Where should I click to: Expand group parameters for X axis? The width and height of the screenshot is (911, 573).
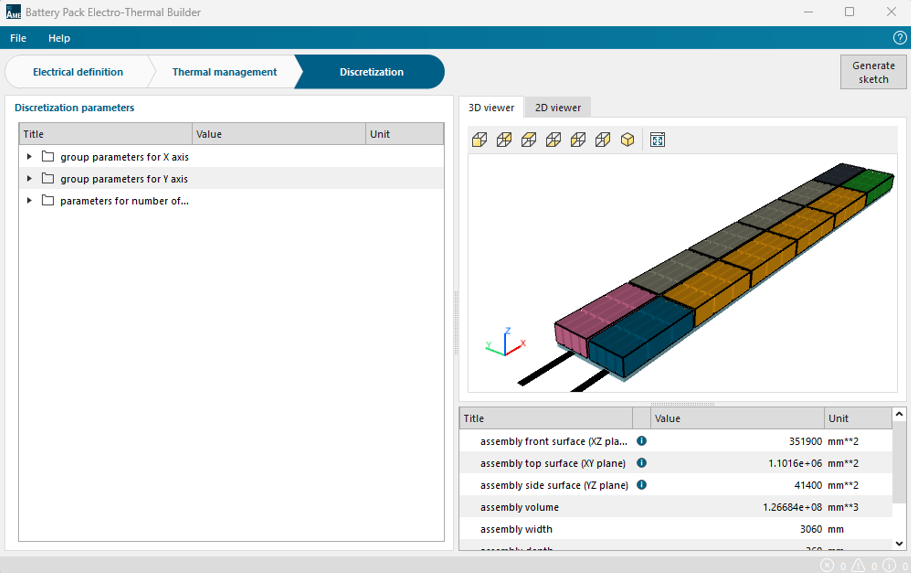pyautogui.click(x=30, y=157)
